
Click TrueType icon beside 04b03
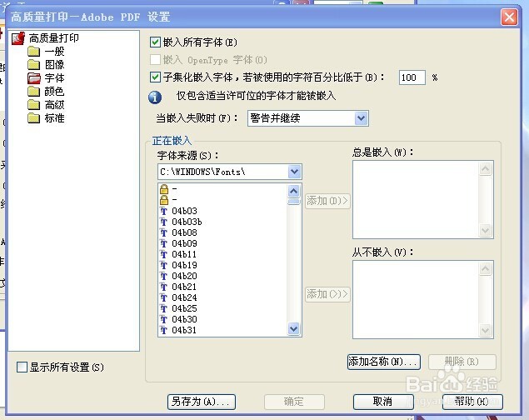(163, 211)
